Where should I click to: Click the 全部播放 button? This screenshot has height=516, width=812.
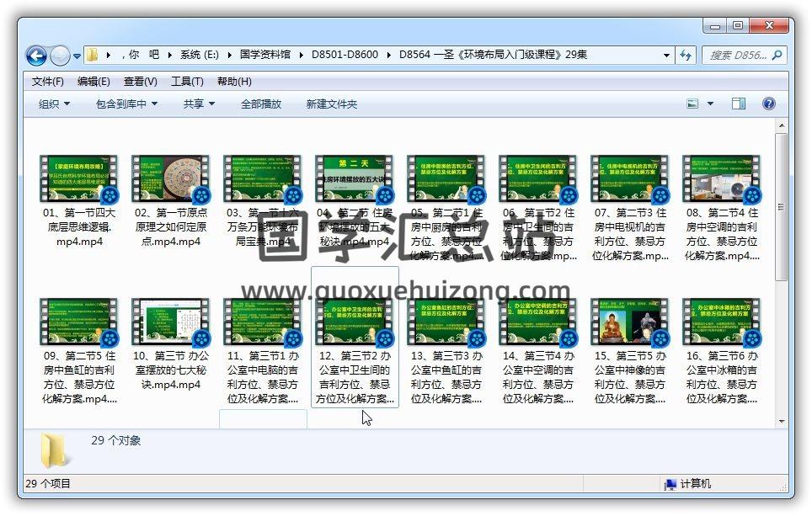click(261, 104)
